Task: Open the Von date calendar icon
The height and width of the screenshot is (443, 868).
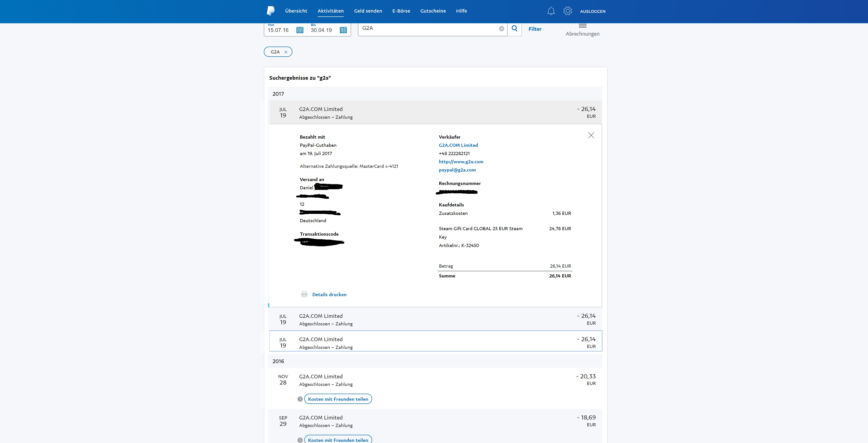Action: coord(299,30)
